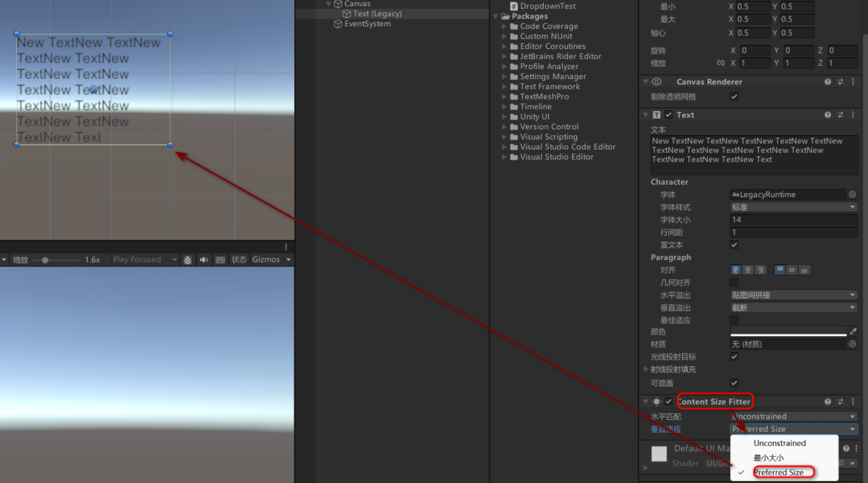Viewport: 868px width, 483px height.
Task: Open Content Size Fitter help icon
Action: click(828, 402)
